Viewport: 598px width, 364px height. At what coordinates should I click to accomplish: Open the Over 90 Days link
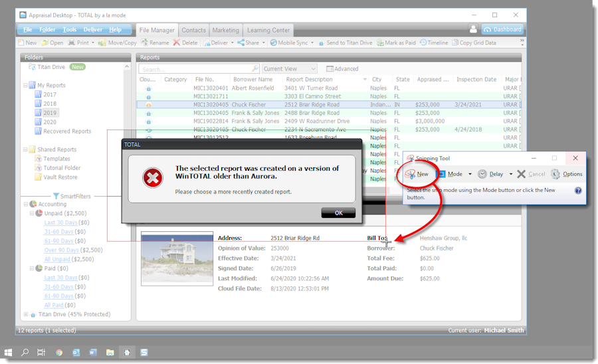click(x=61, y=250)
